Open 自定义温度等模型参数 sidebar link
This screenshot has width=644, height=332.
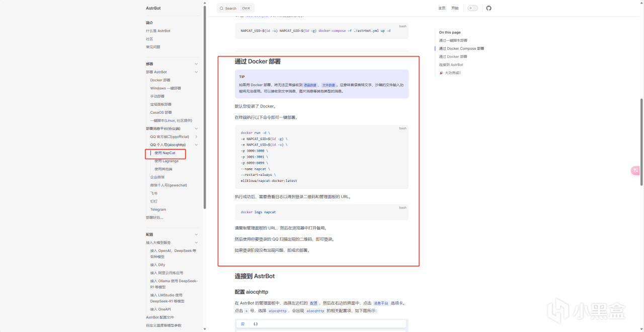point(164,325)
